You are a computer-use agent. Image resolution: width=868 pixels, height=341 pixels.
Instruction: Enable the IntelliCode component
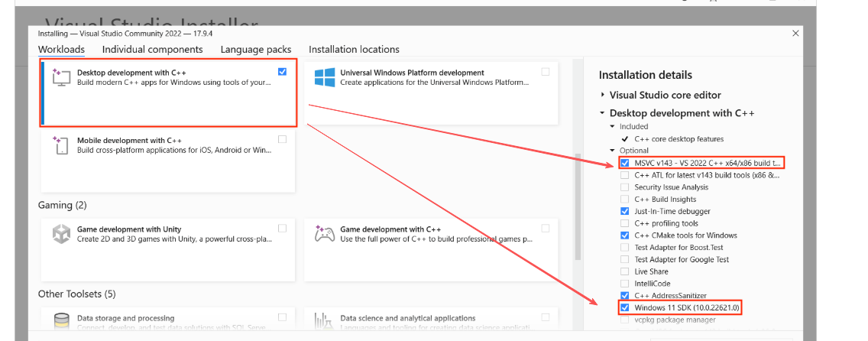(x=625, y=284)
